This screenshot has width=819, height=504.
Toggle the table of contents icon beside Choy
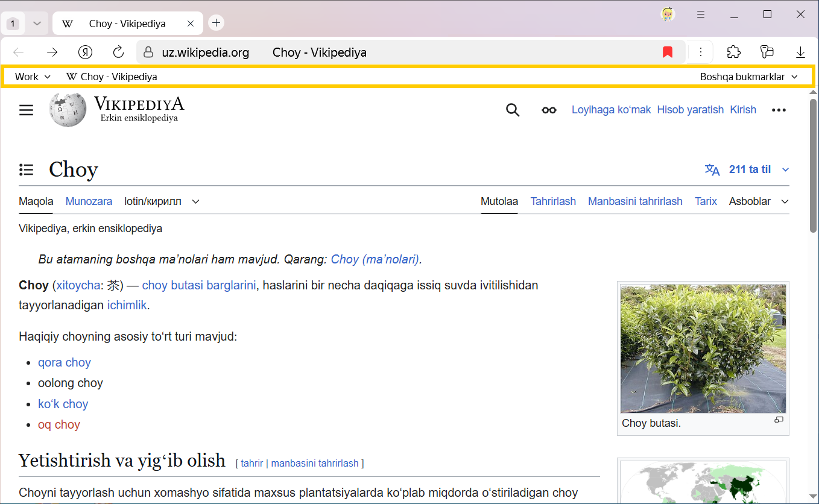(x=26, y=169)
